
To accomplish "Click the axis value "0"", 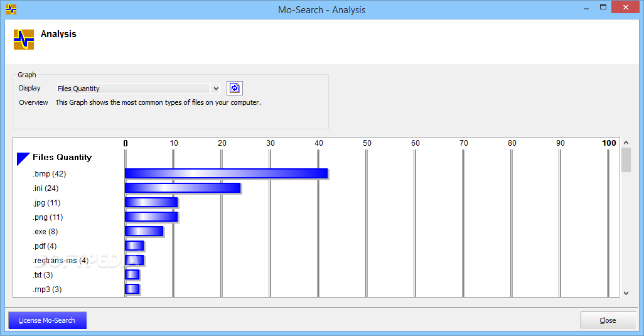I will [x=126, y=143].
